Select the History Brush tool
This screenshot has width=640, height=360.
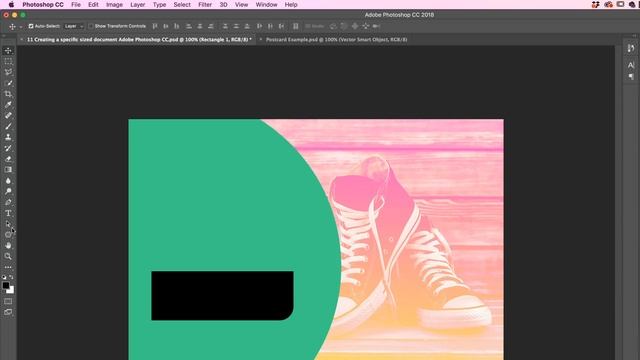tap(8, 148)
